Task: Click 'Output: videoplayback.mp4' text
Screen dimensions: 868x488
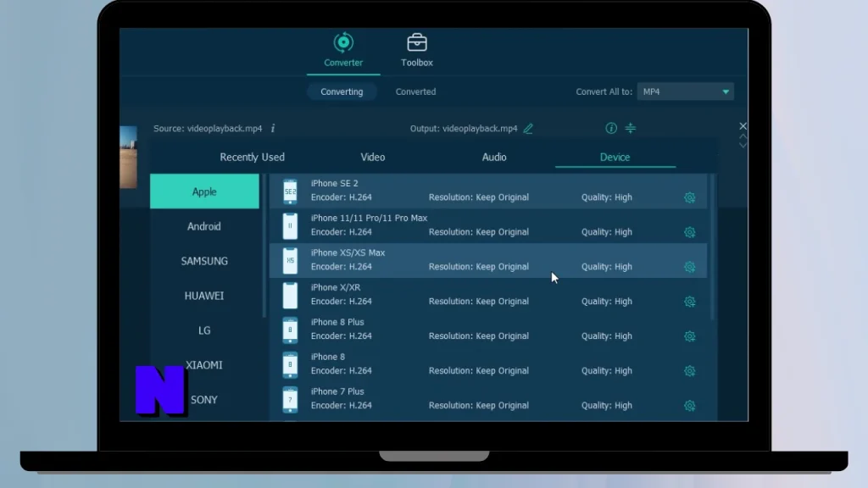Action: coord(464,129)
